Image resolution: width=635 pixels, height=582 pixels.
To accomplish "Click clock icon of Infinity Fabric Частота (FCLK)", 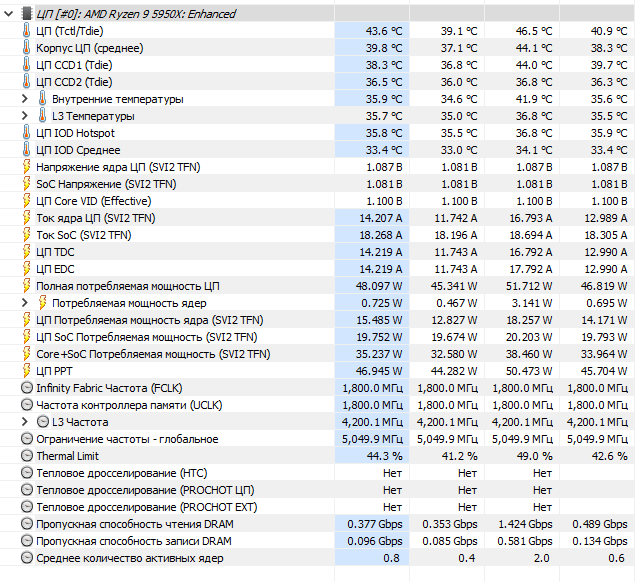I will pyautogui.click(x=27, y=388).
